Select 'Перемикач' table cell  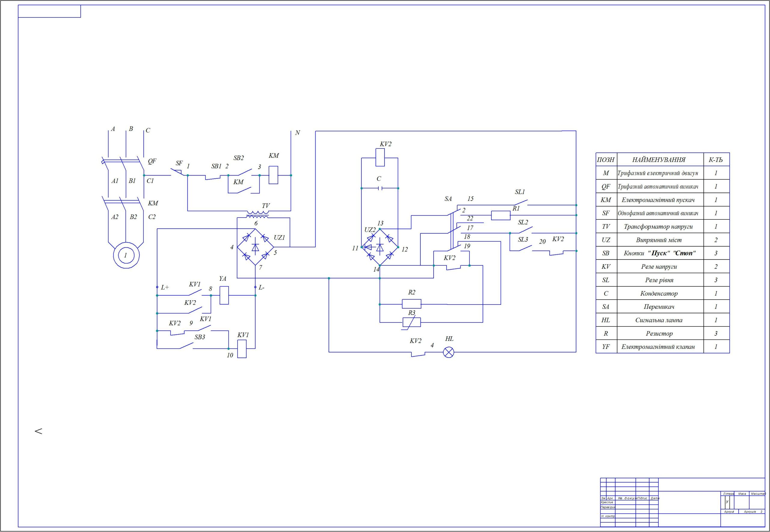pos(660,307)
